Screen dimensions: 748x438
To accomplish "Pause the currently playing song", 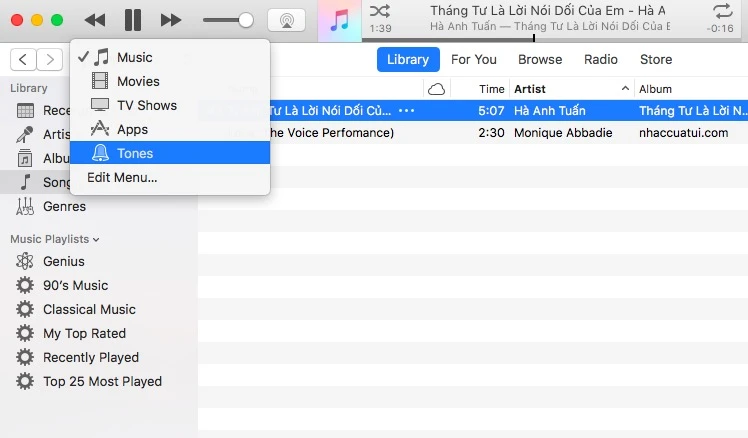I will pos(133,20).
